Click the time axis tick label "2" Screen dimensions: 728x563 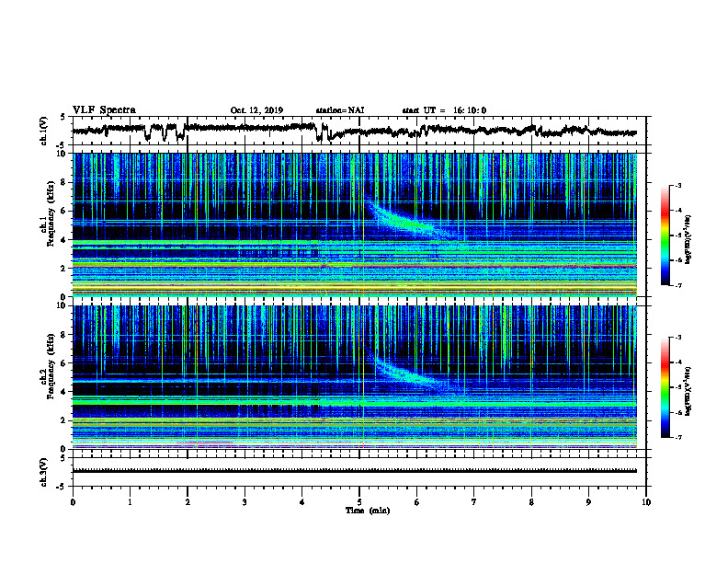188,502
